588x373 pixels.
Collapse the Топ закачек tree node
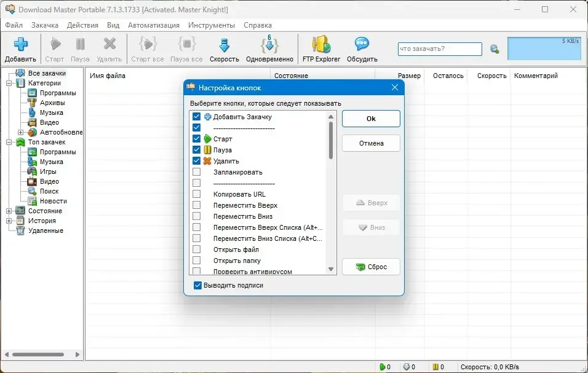9,143
